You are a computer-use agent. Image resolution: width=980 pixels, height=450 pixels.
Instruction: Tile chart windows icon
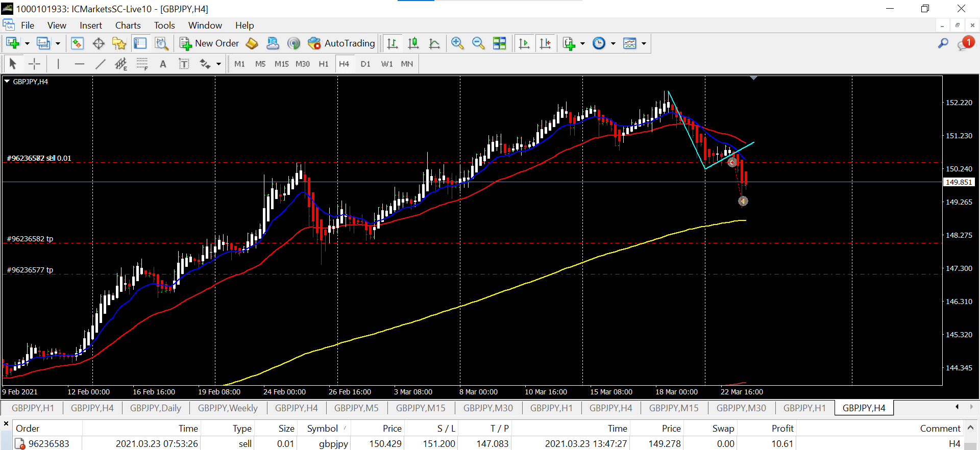tap(500, 43)
